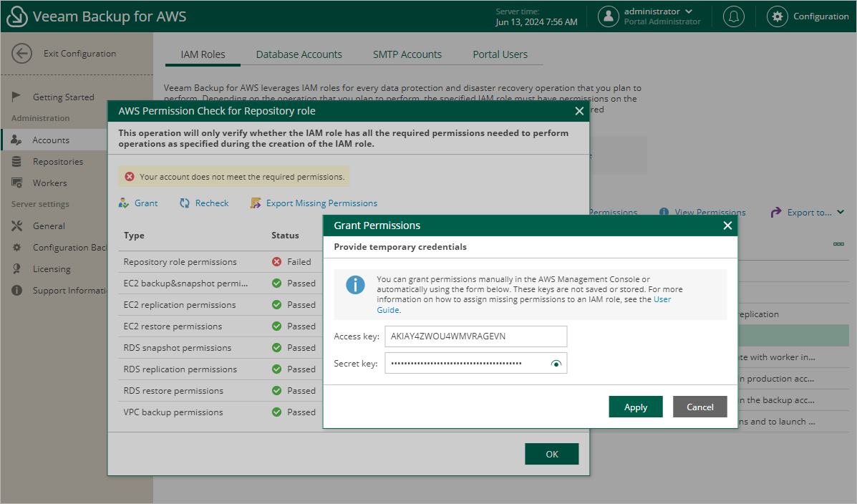The height and width of the screenshot is (504, 857).
Task: Open Licensing in sidebar
Action: [52, 269]
